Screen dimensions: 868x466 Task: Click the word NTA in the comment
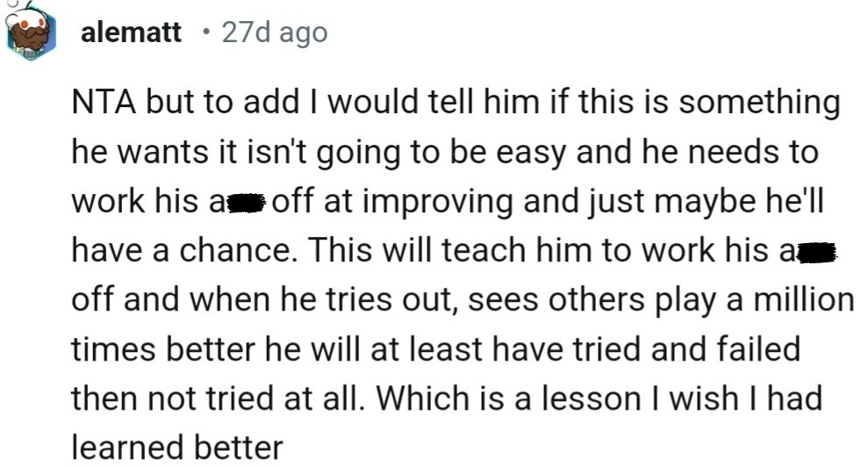click(101, 104)
